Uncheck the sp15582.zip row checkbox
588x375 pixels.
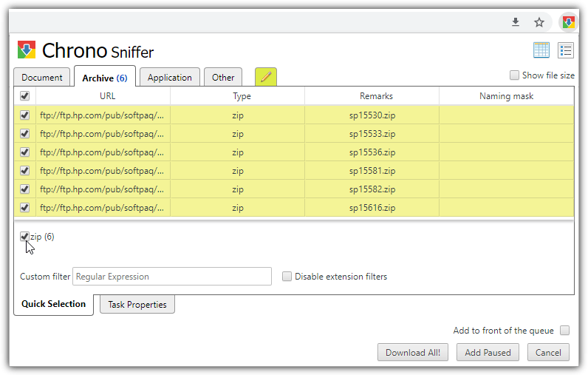(x=25, y=189)
